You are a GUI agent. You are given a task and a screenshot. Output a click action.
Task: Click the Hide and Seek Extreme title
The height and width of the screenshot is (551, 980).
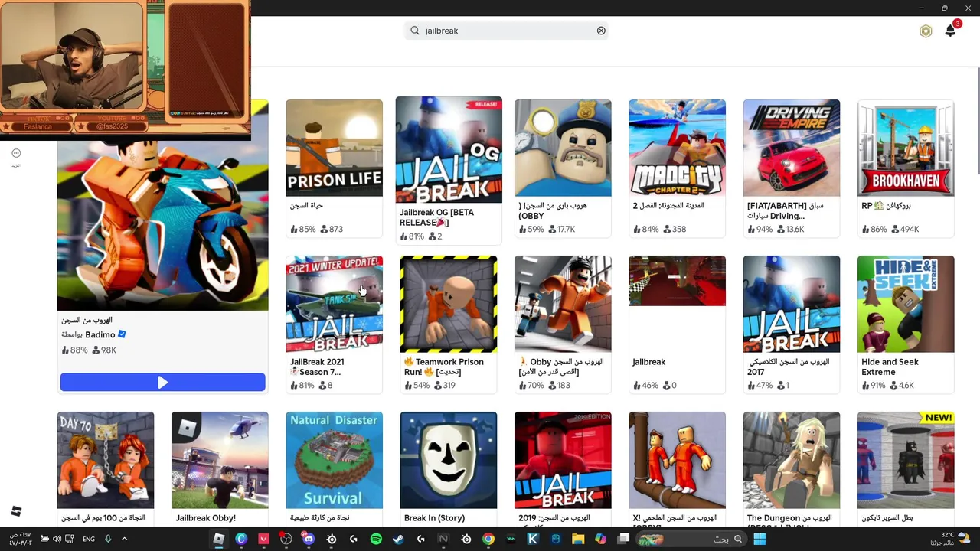click(890, 367)
